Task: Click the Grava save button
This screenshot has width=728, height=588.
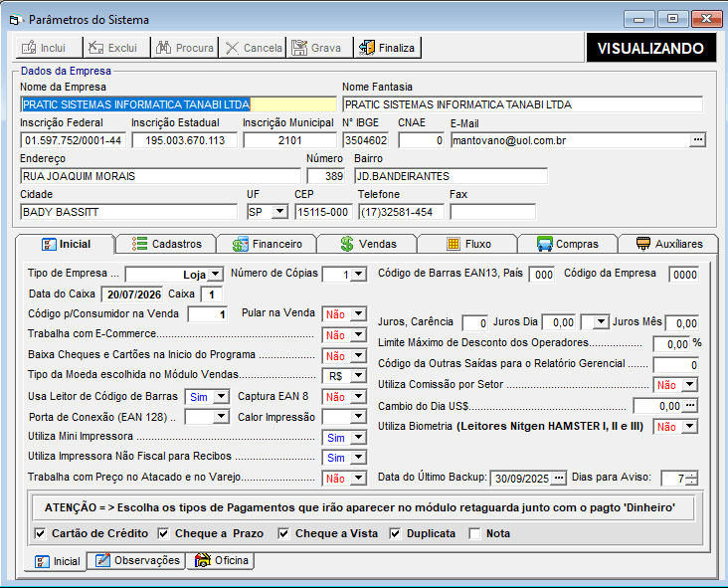Action: pos(319,48)
